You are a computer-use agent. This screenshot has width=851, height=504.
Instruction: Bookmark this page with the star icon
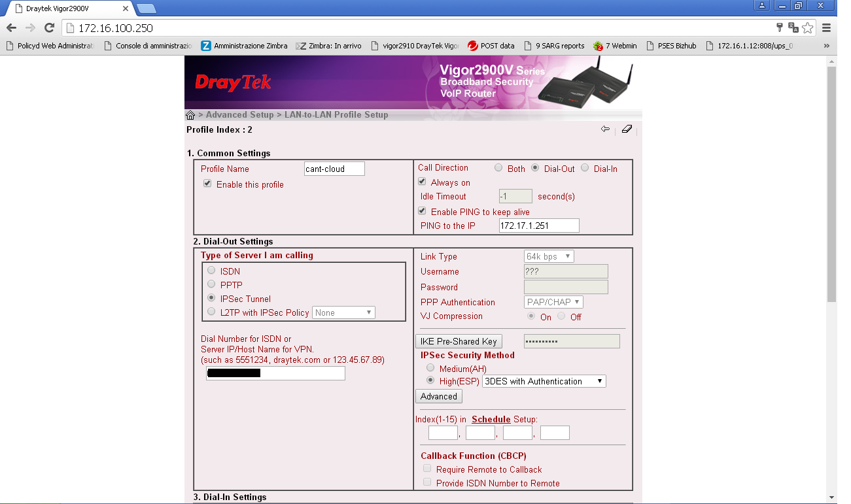(808, 27)
